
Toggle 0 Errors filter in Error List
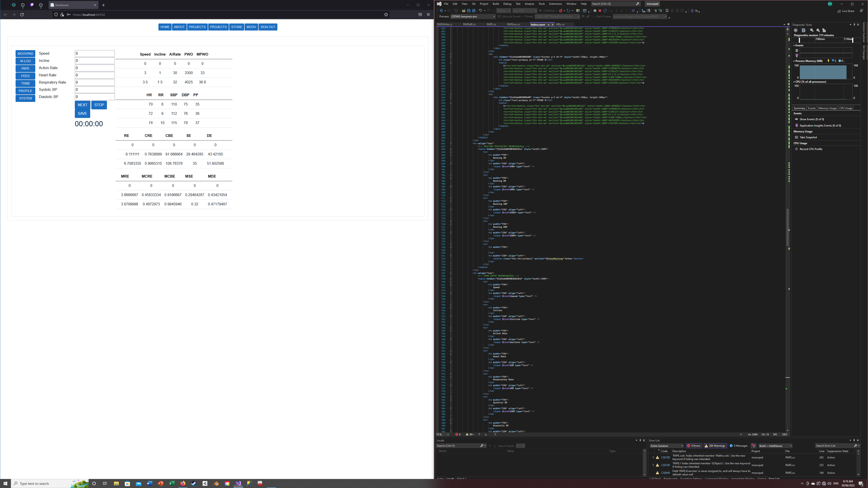[694, 446]
